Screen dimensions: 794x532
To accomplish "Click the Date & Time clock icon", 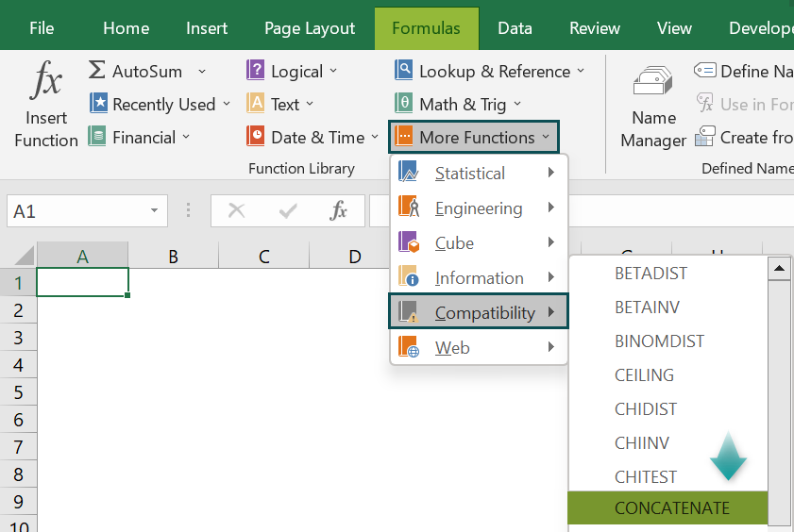I will (256, 137).
